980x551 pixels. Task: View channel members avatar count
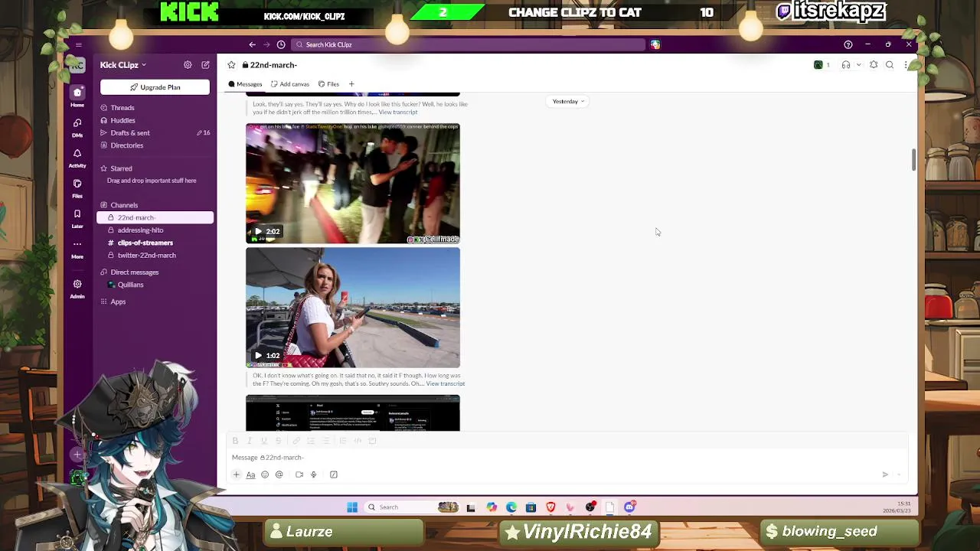point(822,65)
